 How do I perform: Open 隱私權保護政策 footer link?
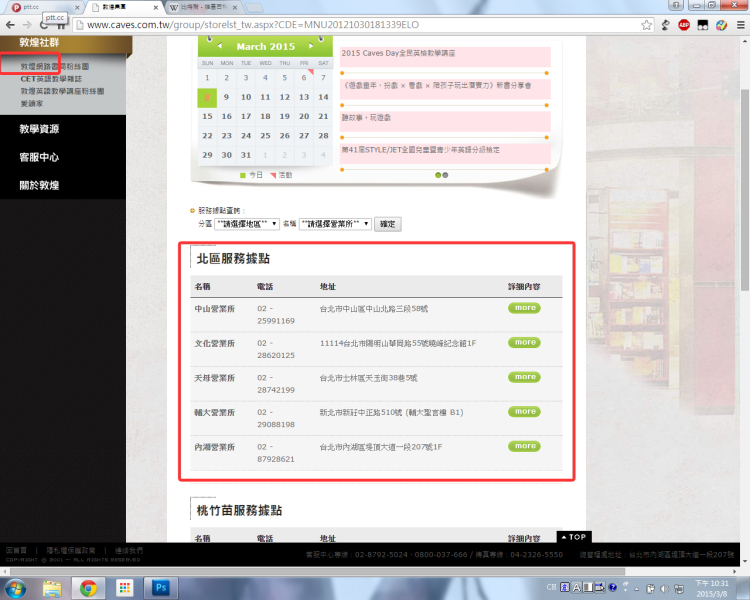point(71,551)
